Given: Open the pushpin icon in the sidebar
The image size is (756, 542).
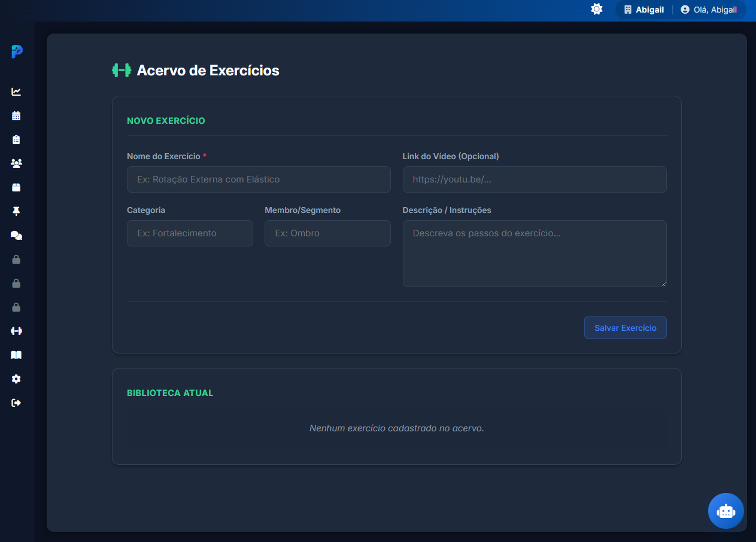Looking at the screenshot, I should coord(16,211).
